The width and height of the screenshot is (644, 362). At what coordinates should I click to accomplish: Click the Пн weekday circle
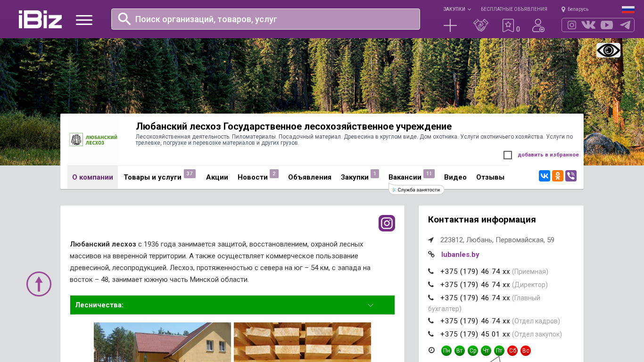tap(446, 351)
